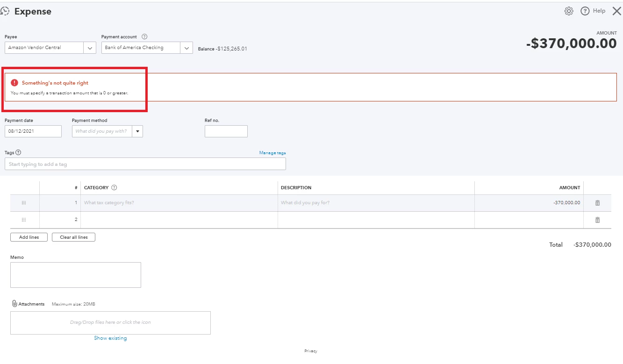Image resolution: width=623 pixels, height=364 pixels.
Task: Click the Amount cell on line 2
Action: (529, 220)
